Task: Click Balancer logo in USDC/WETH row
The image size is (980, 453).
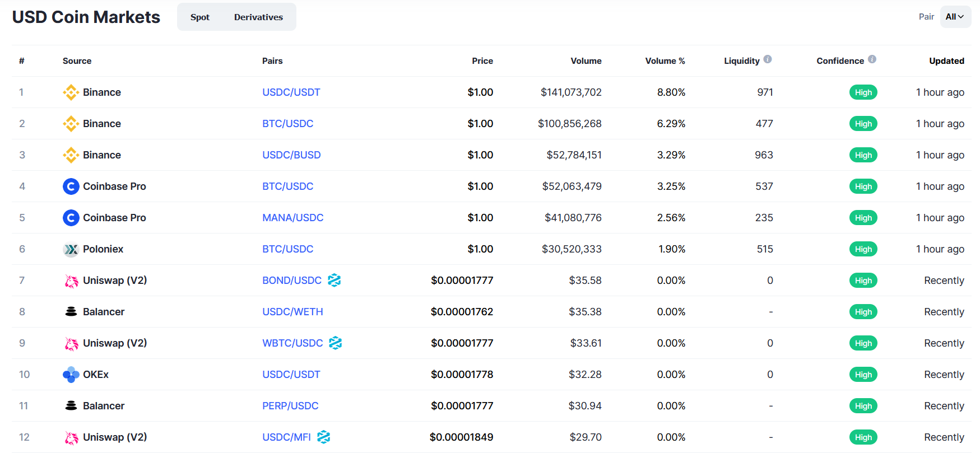Action: (x=71, y=312)
